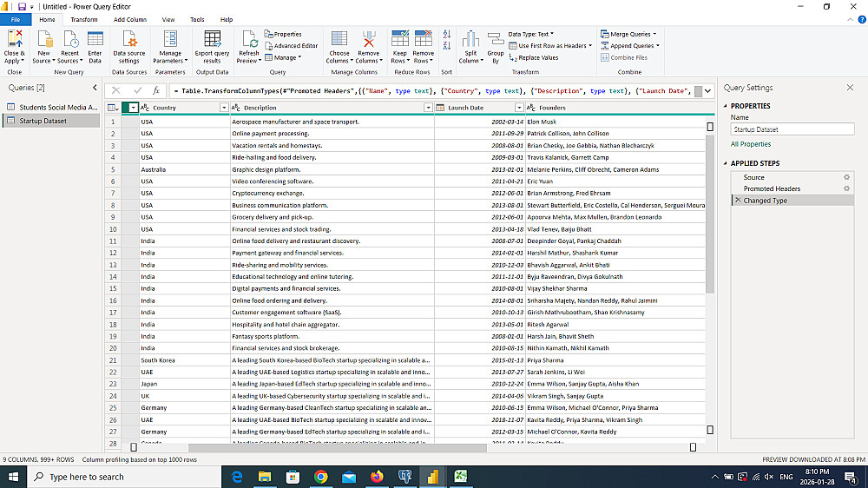Open Merge Queries dropdown
The height and width of the screenshot is (488, 868).
(x=628, y=35)
